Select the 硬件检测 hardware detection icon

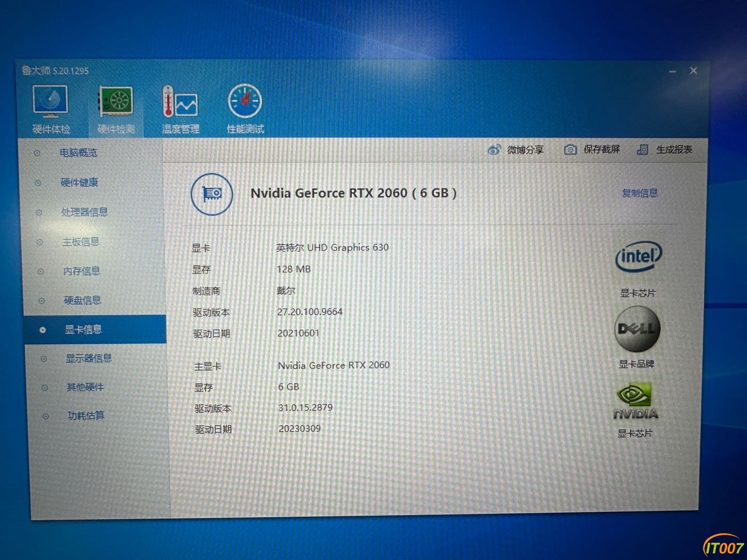click(x=117, y=102)
